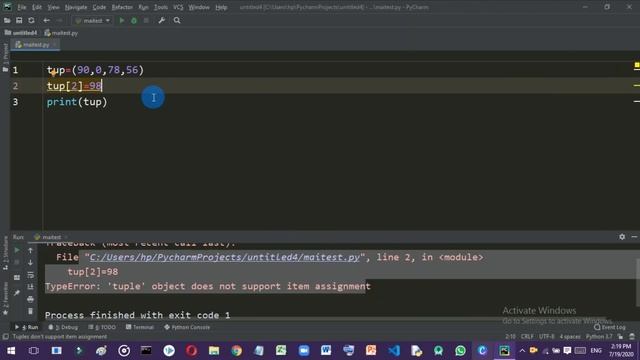The width and height of the screenshot is (640, 360).
Task: Switch to the Terminal bottom tool tab
Action: [140, 327]
